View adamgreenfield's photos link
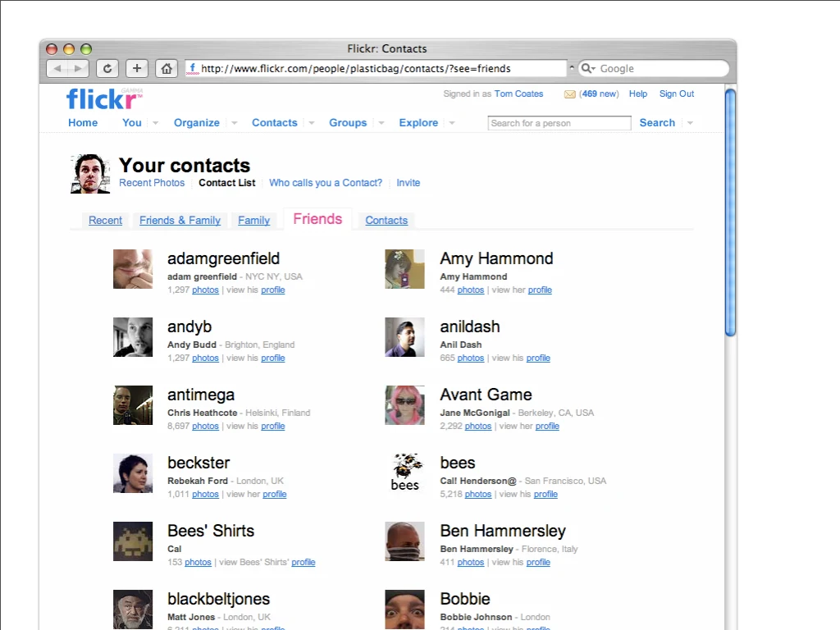The height and width of the screenshot is (630, 840). coord(206,290)
